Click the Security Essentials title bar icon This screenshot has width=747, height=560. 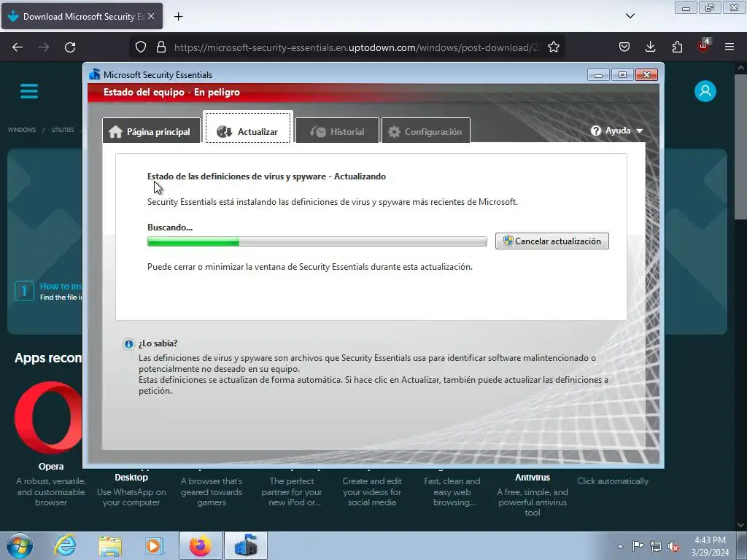click(x=95, y=74)
